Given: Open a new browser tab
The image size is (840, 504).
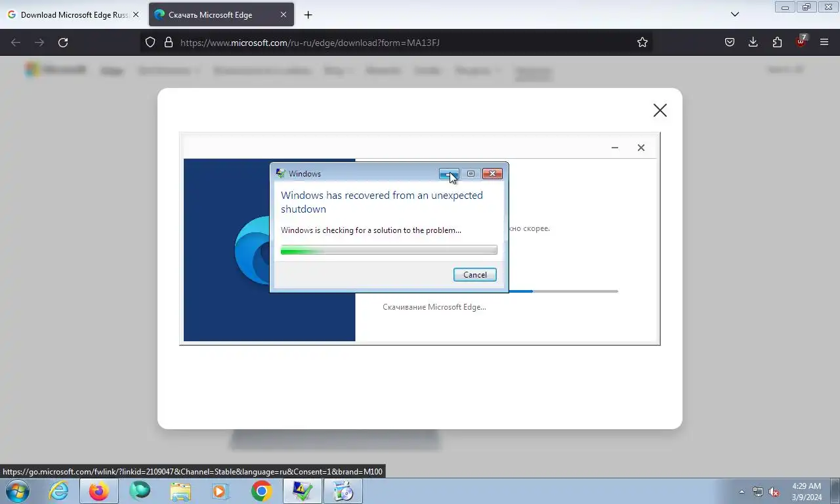Looking at the screenshot, I should pos(308,14).
